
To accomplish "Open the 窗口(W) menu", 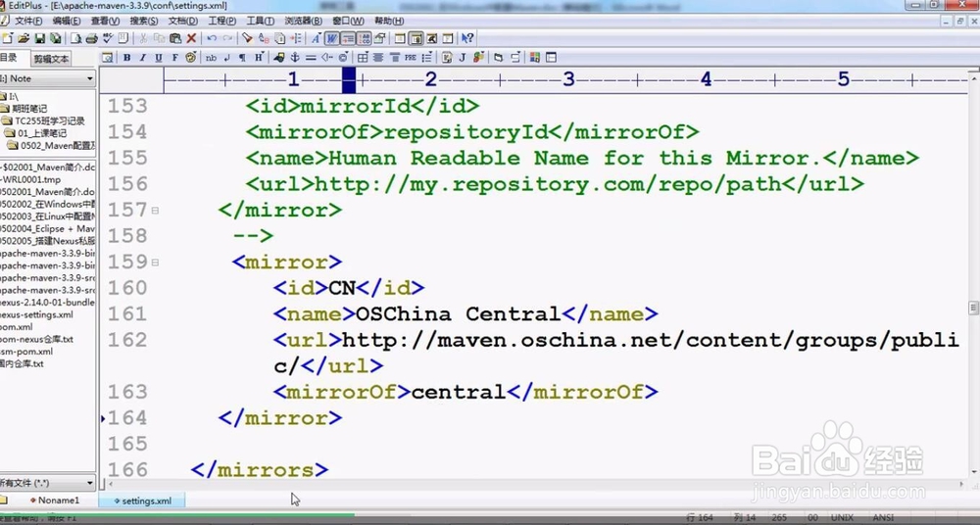I will (x=347, y=22).
